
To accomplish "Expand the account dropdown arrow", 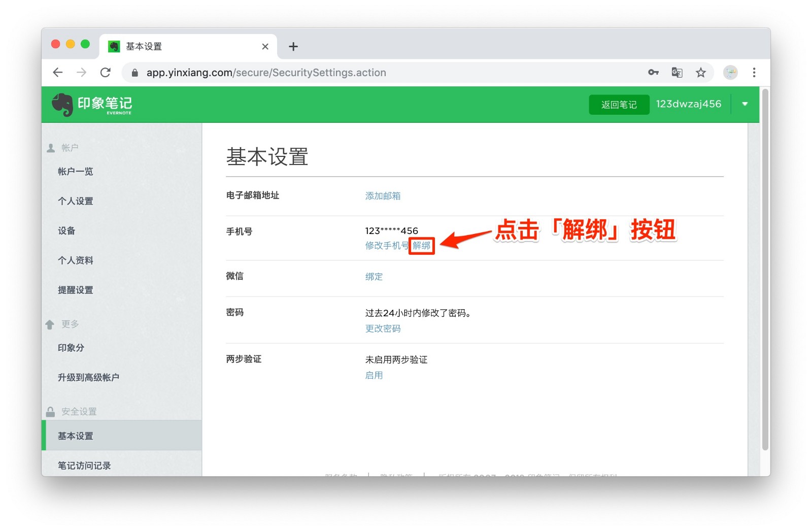I will point(745,104).
